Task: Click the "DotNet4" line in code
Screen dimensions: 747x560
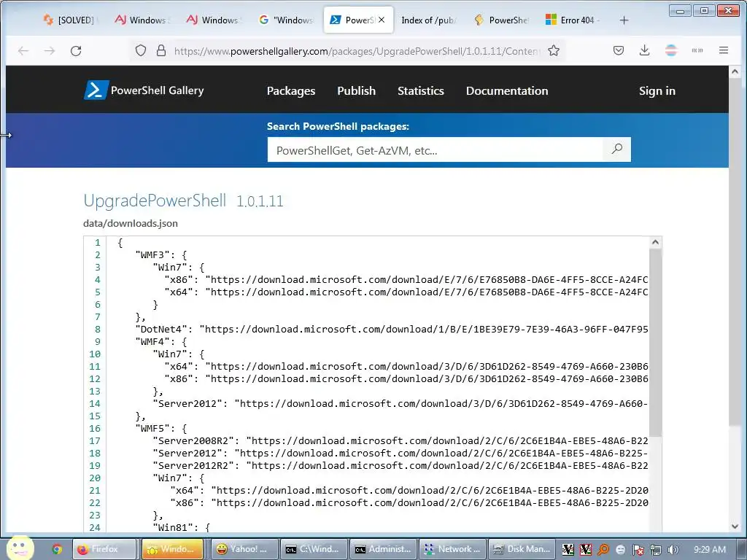Action: point(392,329)
